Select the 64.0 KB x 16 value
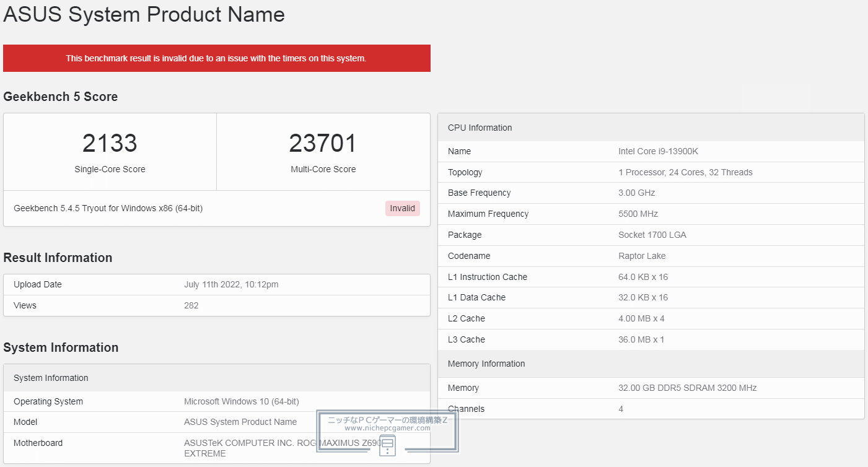 pyautogui.click(x=643, y=277)
